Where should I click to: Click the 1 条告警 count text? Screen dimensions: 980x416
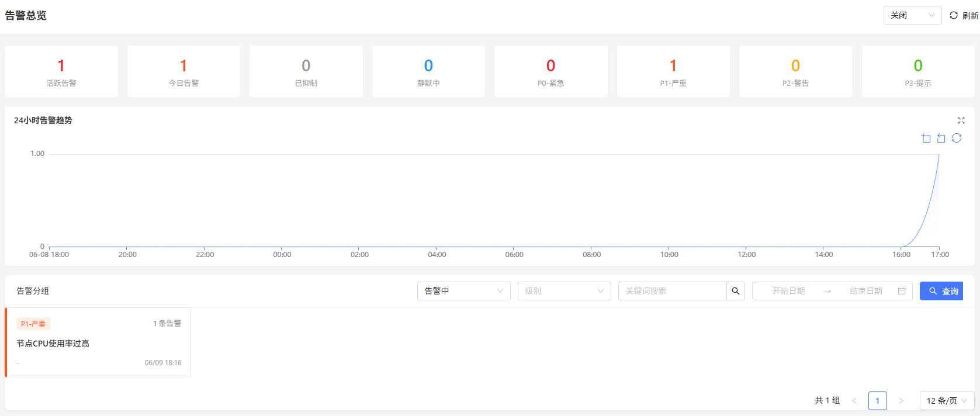pyautogui.click(x=167, y=323)
